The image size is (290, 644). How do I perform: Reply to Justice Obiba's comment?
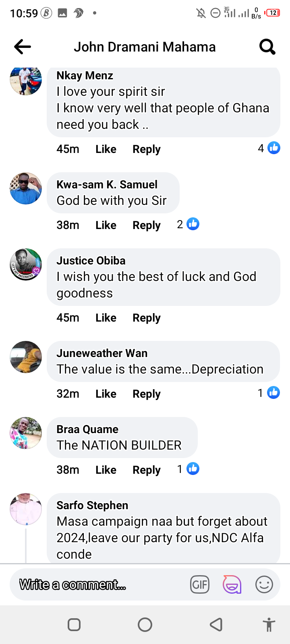(147, 318)
